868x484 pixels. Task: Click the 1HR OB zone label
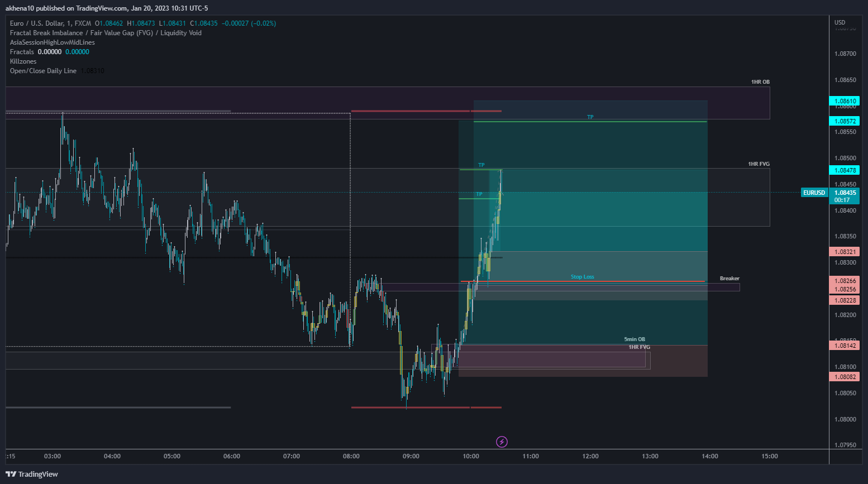(x=760, y=82)
